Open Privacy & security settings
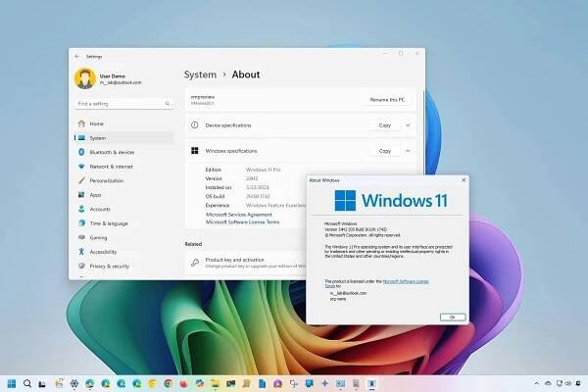The width and height of the screenshot is (588, 392). coord(109,266)
